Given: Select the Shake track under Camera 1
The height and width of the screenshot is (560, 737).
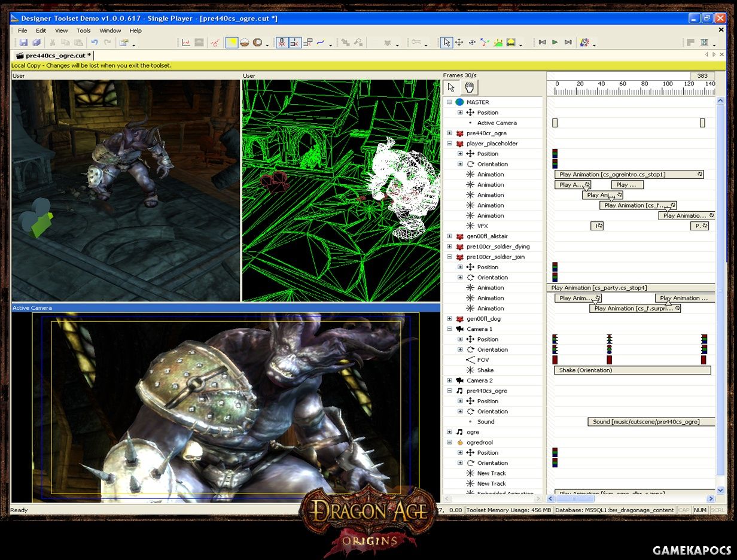Looking at the screenshot, I should pos(494,370).
